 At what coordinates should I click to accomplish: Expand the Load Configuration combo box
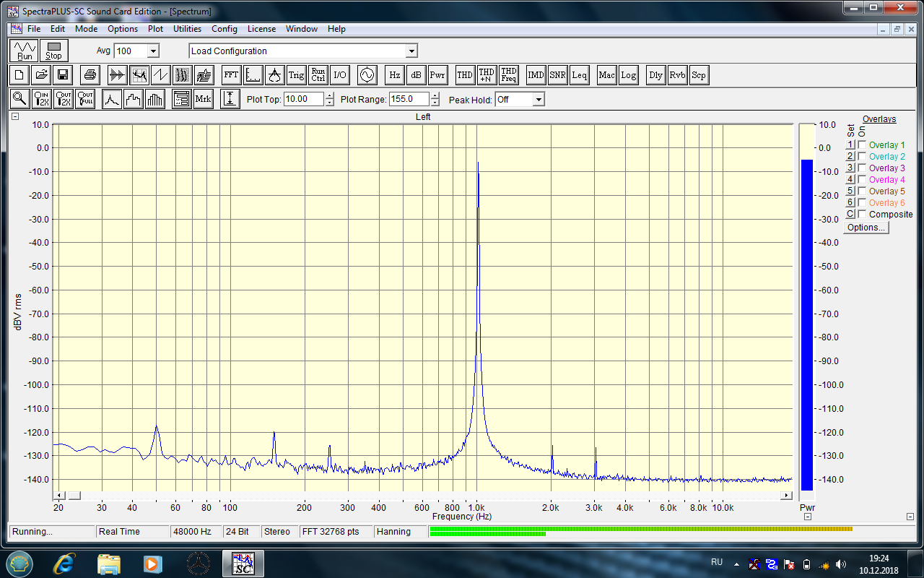pos(411,51)
